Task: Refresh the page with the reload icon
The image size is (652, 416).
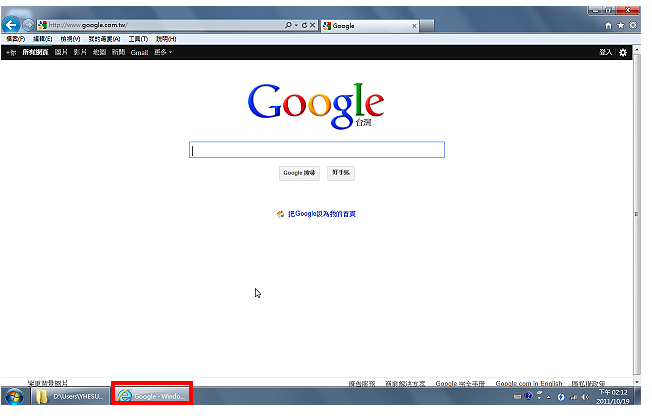Action: (304, 25)
